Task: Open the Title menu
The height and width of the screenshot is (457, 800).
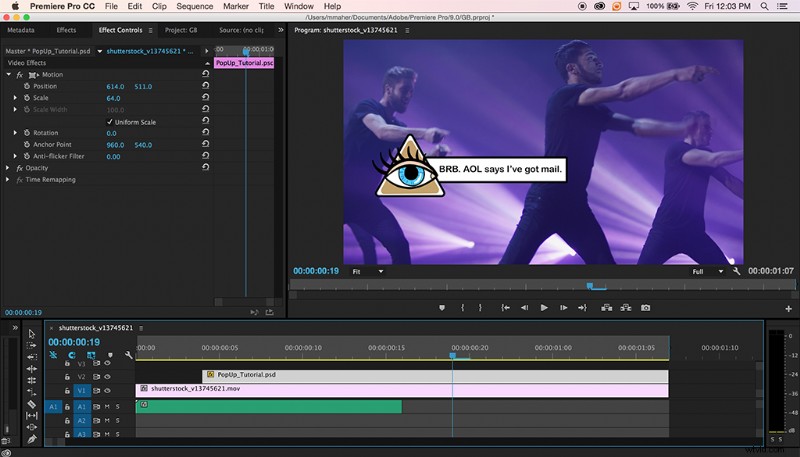Action: (266, 6)
